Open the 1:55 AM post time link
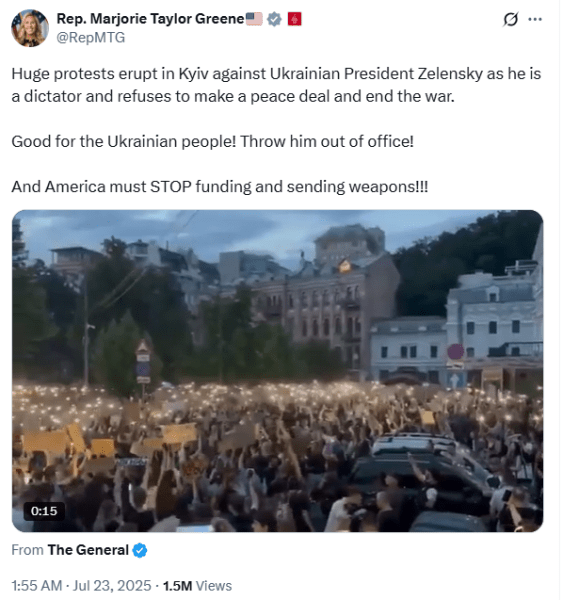Image resolution: width=563 pixels, height=600 pixels. [37, 586]
